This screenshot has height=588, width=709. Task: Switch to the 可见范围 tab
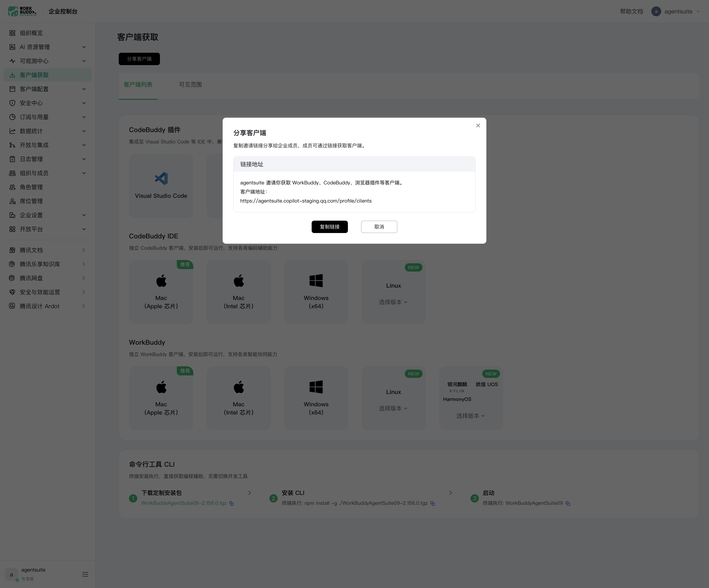coord(190,84)
